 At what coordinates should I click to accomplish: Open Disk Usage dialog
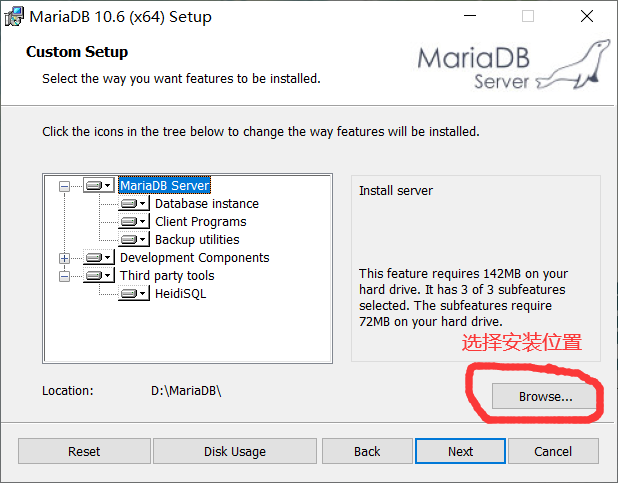click(x=235, y=451)
